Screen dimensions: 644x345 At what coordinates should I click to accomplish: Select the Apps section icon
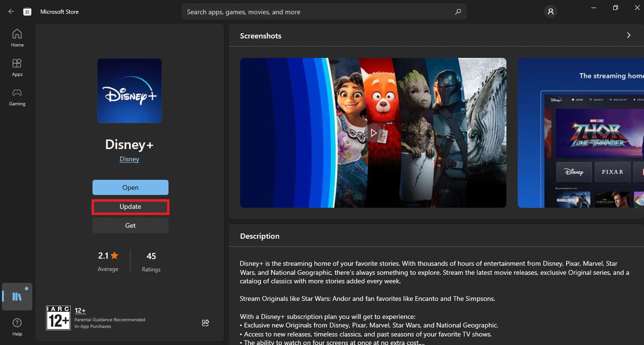click(x=17, y=66)
